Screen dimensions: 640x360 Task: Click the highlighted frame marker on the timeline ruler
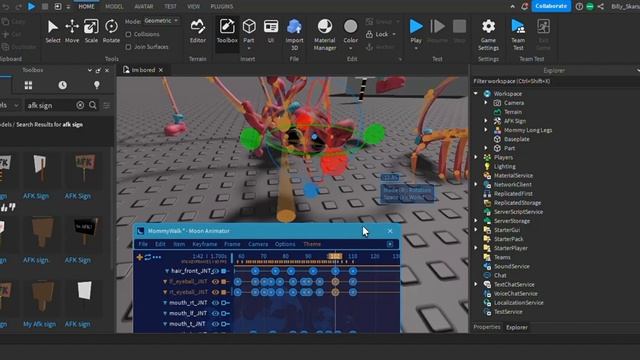tap(335, 256)
